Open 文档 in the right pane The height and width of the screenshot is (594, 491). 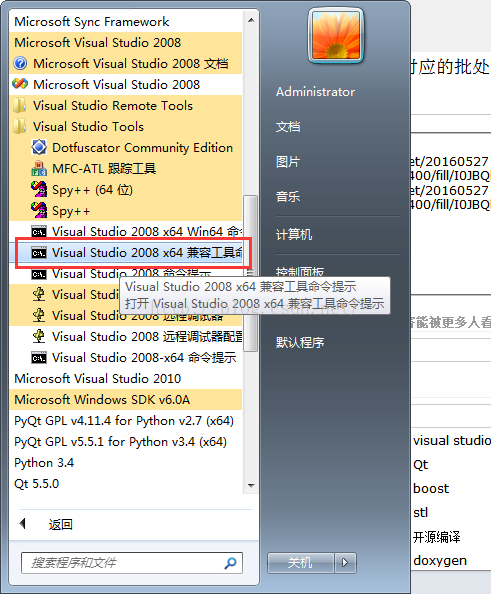click(288, 127)
